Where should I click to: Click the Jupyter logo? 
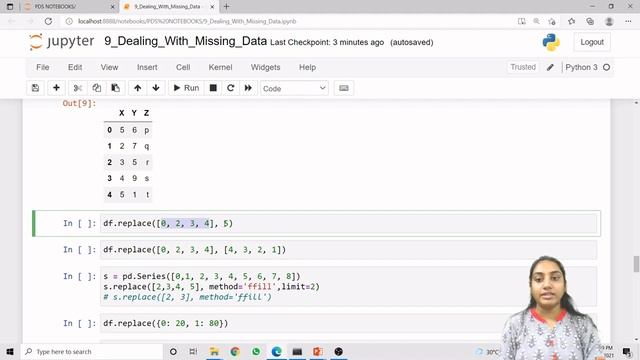(x=62, y=42)
